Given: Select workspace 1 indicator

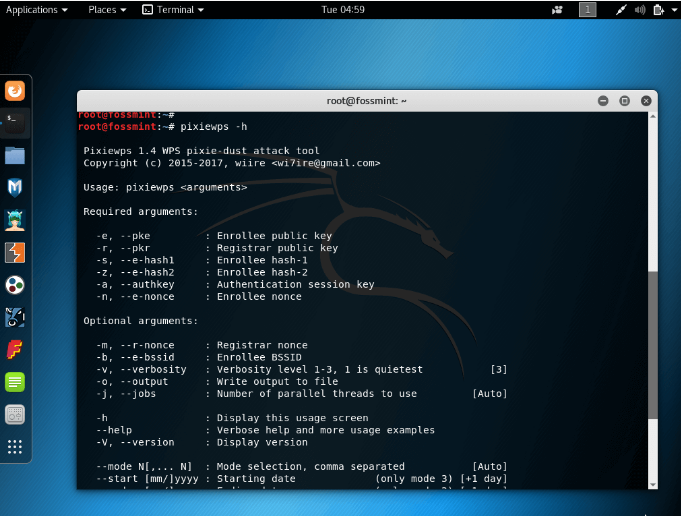Looking at the screenshot, I should click(x=588, y=10).
